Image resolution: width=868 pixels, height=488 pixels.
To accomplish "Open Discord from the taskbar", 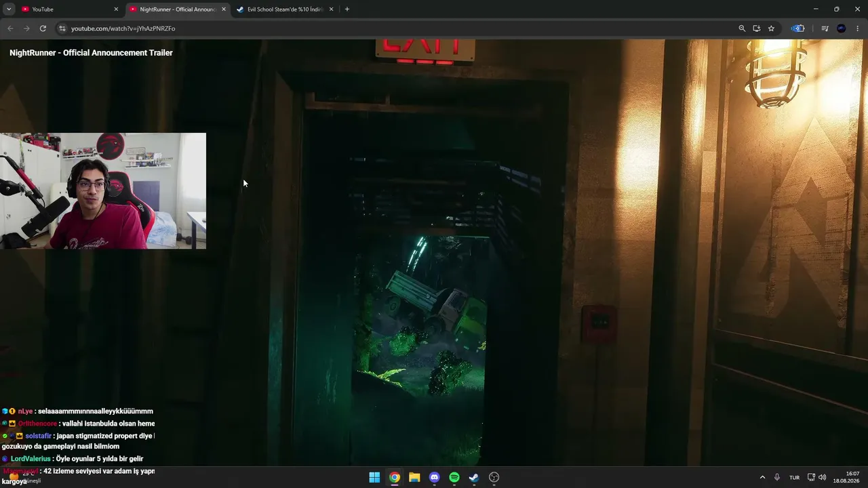I will (434, 477).
